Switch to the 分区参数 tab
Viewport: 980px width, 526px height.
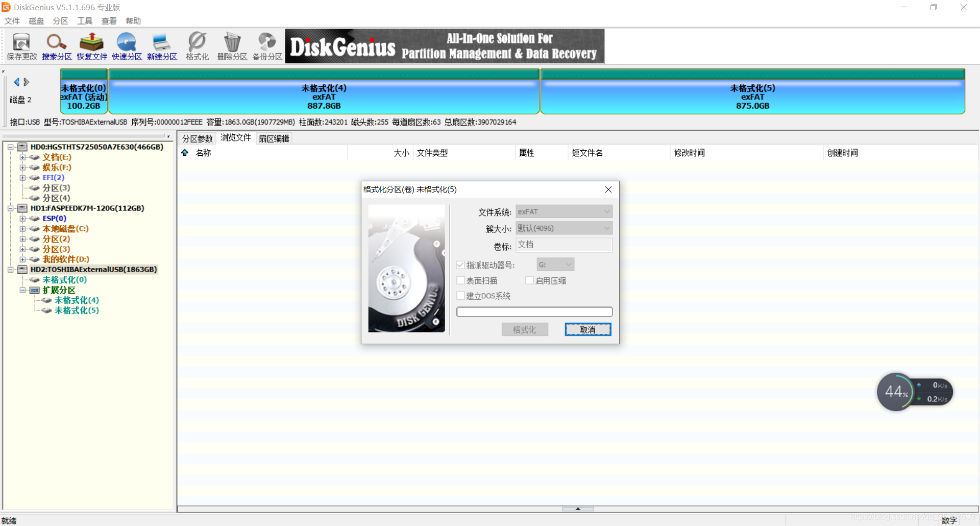coord(198,139)
